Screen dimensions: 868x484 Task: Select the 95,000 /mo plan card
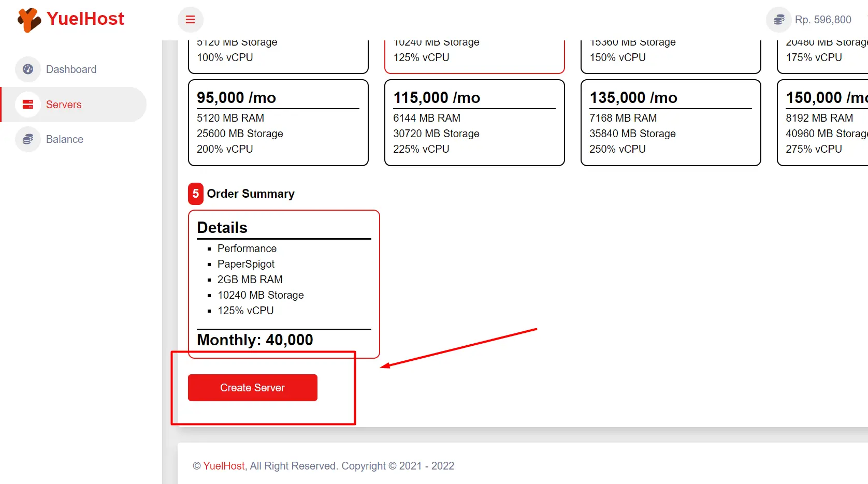[278, 123]
